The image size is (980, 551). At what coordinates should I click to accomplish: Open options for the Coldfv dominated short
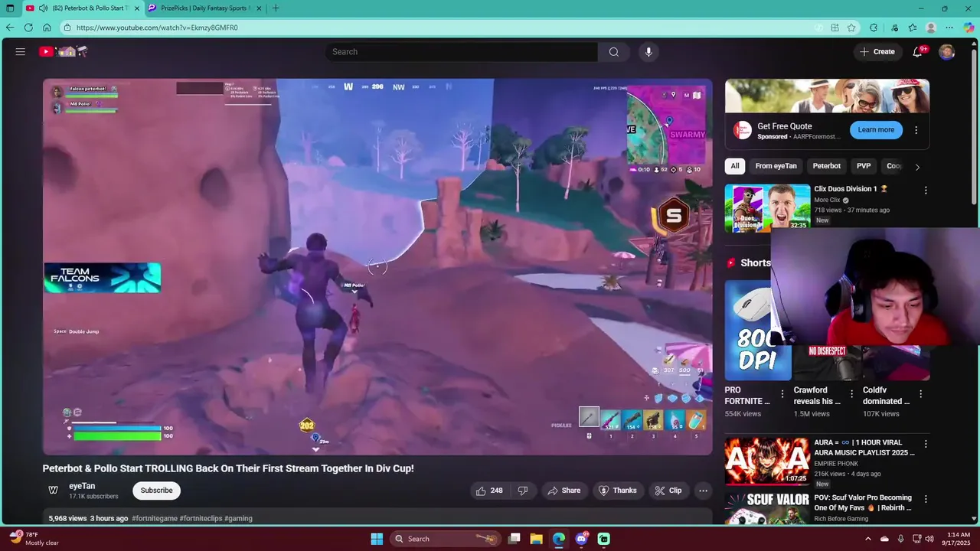point(920,394)
